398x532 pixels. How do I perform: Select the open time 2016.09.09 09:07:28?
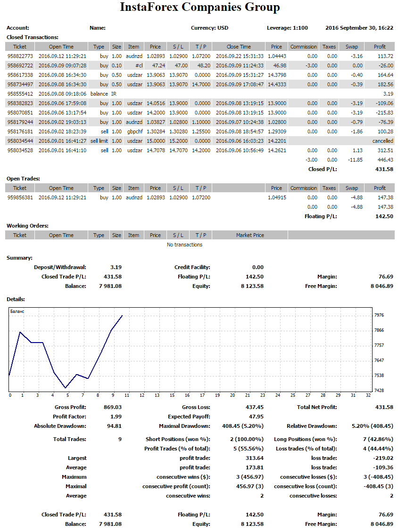point(63,65)
